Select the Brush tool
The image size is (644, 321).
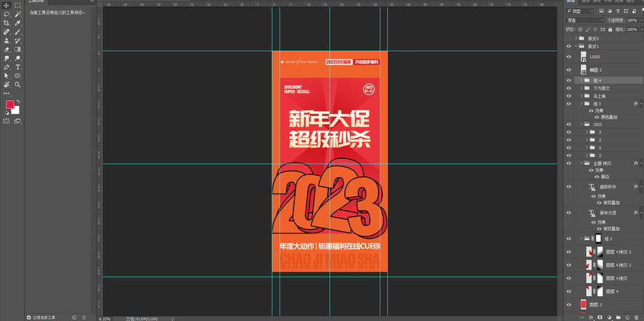click(x=18, y=32)
